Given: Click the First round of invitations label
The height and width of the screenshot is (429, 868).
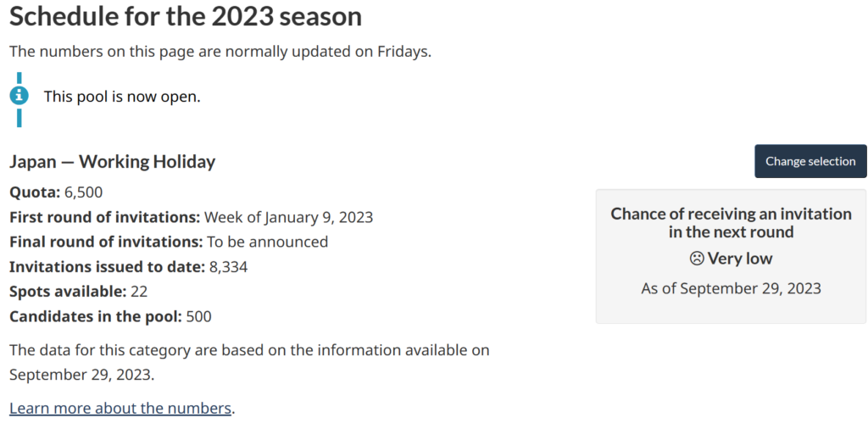Looking at the screenshot, I should (x=104, y=217).
